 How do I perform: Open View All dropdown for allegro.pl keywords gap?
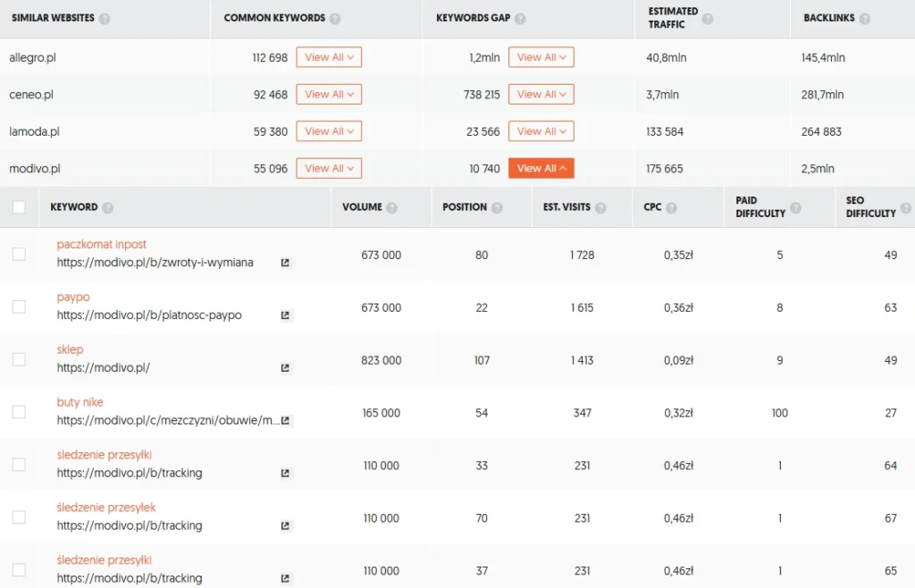click(541, 56)
